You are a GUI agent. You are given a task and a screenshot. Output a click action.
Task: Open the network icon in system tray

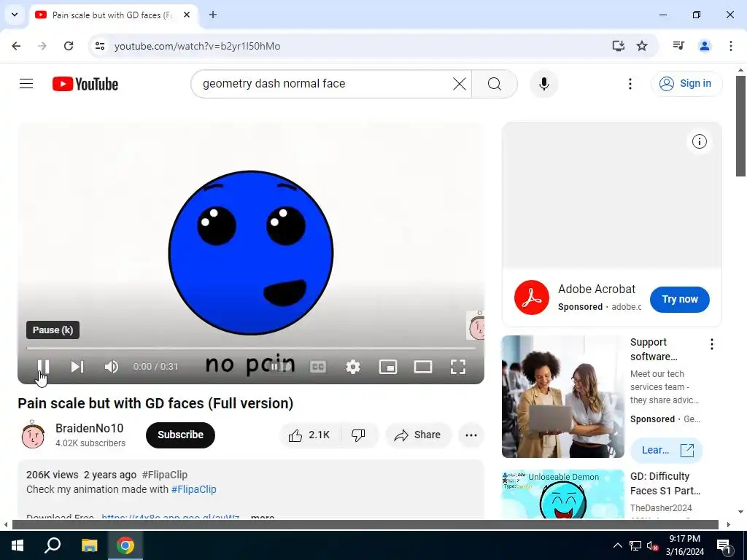(x=635, y=545)
